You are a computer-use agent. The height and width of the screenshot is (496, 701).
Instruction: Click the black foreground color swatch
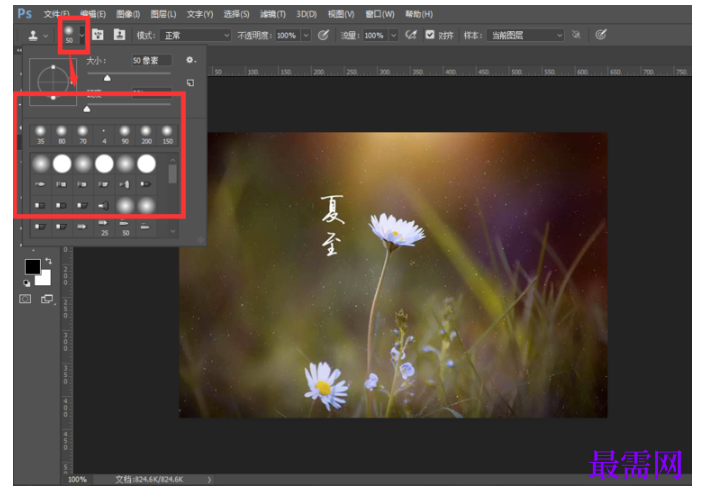[33, 267]
